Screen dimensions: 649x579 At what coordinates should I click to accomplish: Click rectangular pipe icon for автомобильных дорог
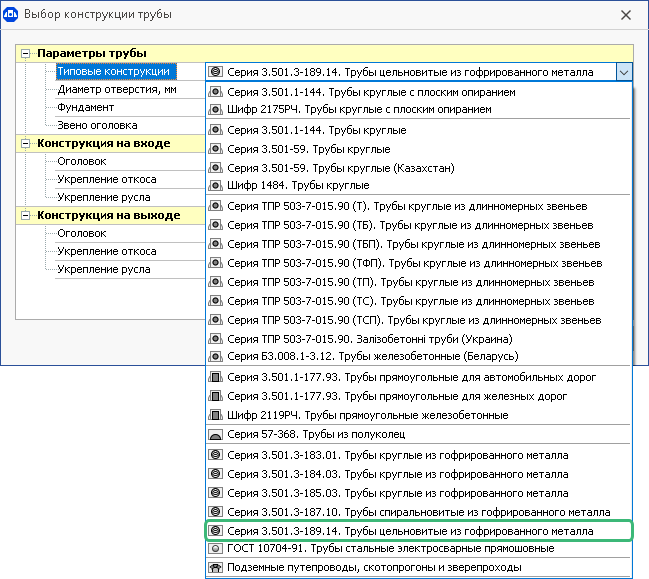tap(215, 377)
